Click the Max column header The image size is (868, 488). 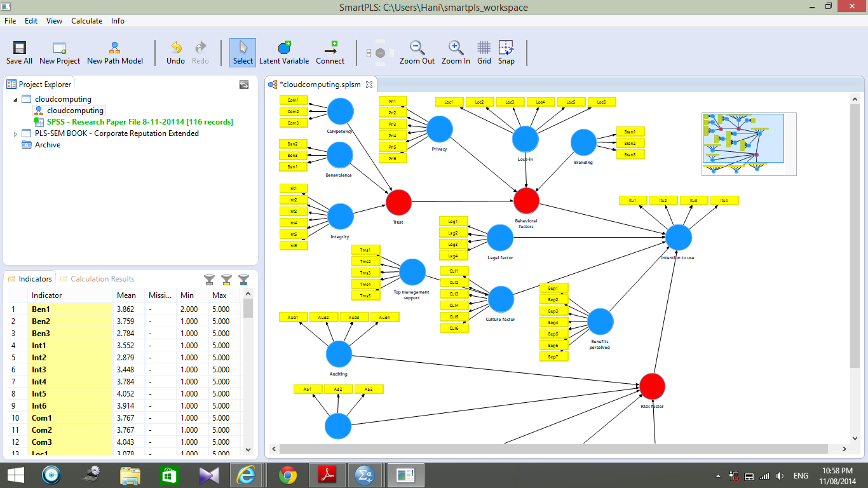[224, 295]
